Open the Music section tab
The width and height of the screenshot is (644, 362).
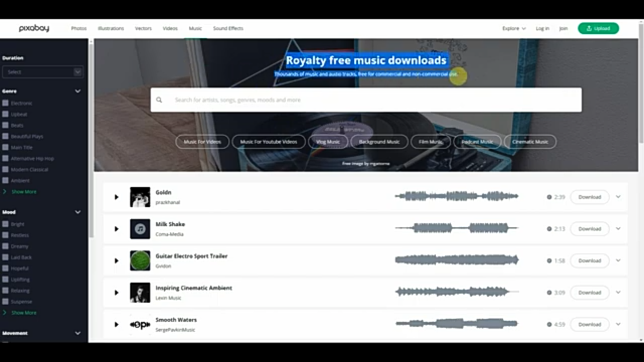pyautogui.click(x=195, y=29)
